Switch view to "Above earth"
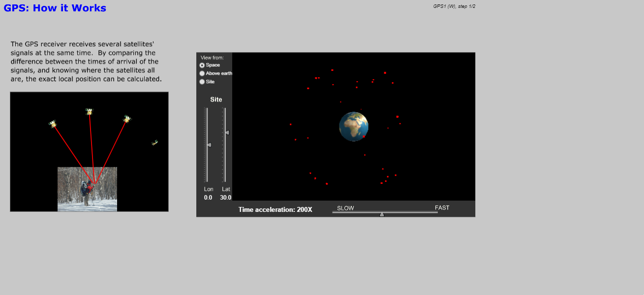644x295 pixels. 202,74
